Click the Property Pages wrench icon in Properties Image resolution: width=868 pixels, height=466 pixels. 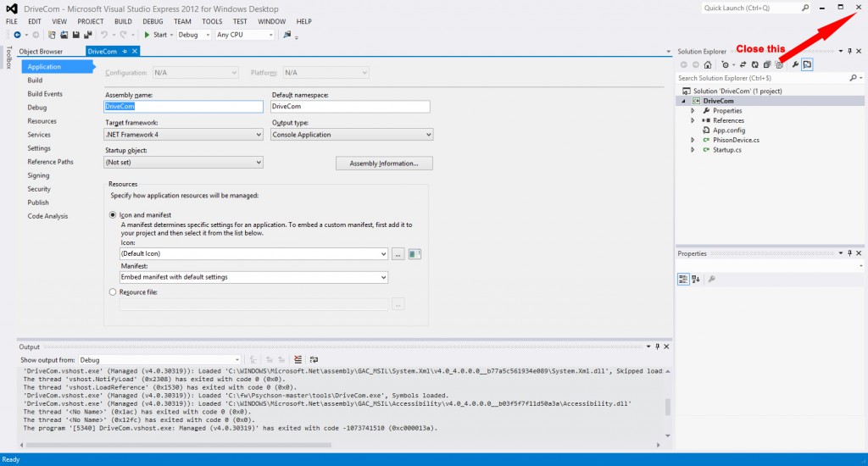(712, 279)
